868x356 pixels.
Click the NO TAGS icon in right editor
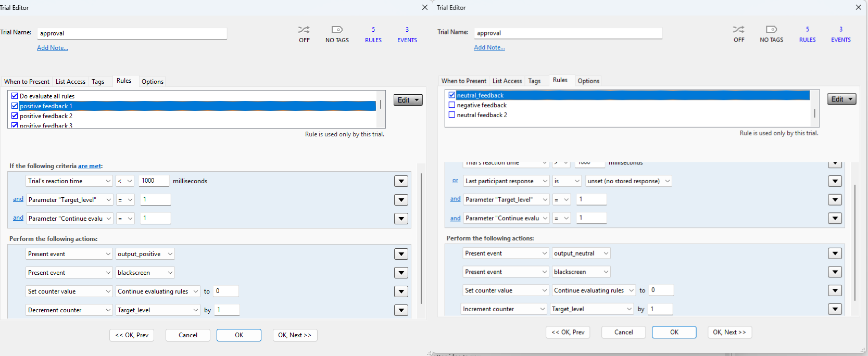point(771,30)
